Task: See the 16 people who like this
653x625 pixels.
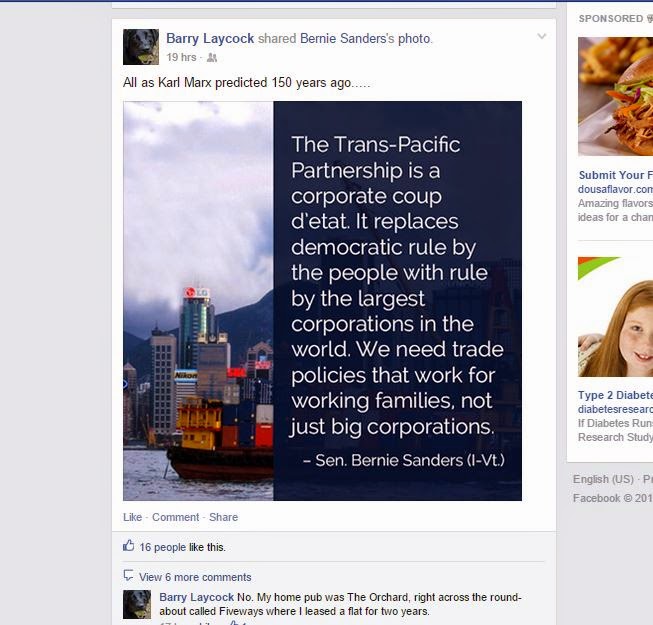Action: [x=162, y=547]
